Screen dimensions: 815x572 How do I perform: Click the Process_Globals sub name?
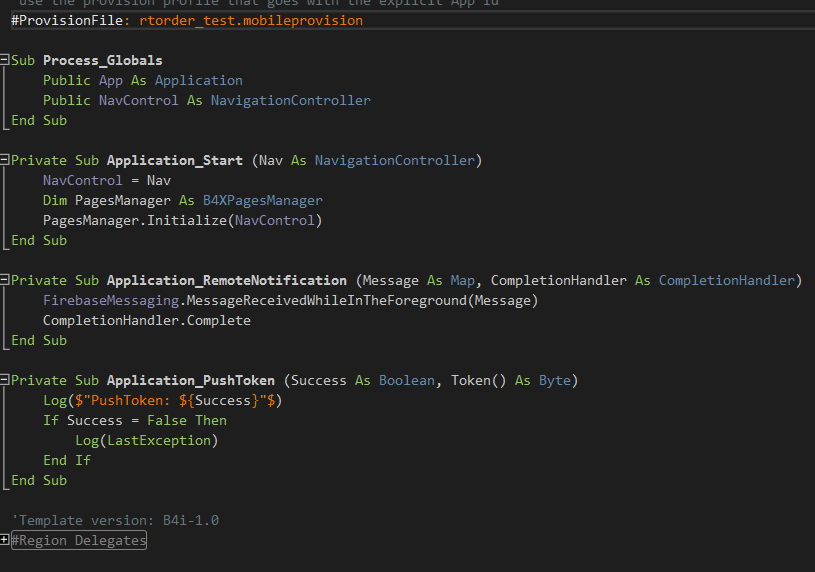102,60
